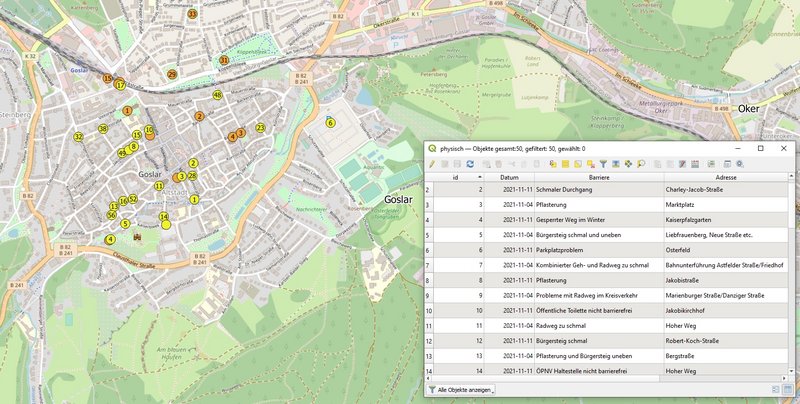Image resolution: width=800 pixels, height=404 pixels.
Task: Toggle editing mode with the pencil icon
Action: (432, 163)
